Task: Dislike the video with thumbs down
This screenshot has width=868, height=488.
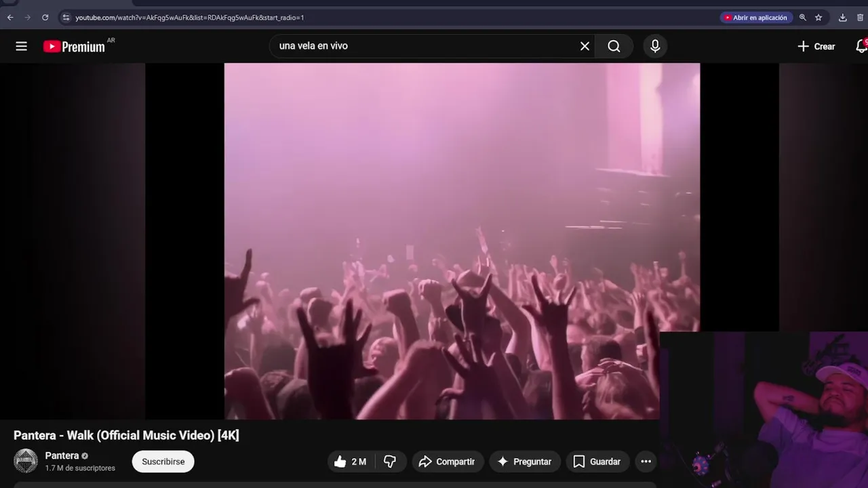Action: coord(390,462)
